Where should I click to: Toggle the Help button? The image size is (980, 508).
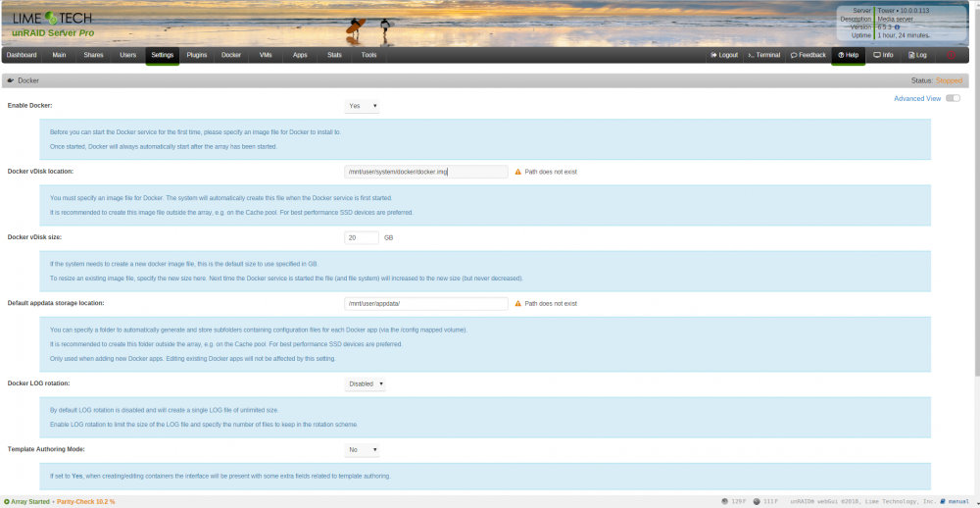848,55
